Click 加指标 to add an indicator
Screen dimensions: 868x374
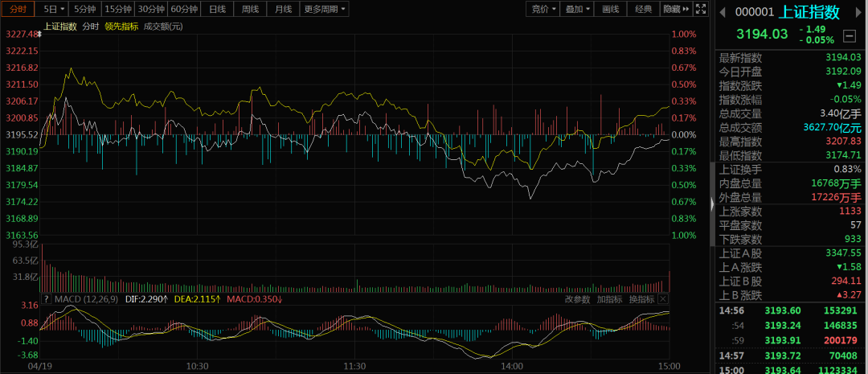click(609, 299)
